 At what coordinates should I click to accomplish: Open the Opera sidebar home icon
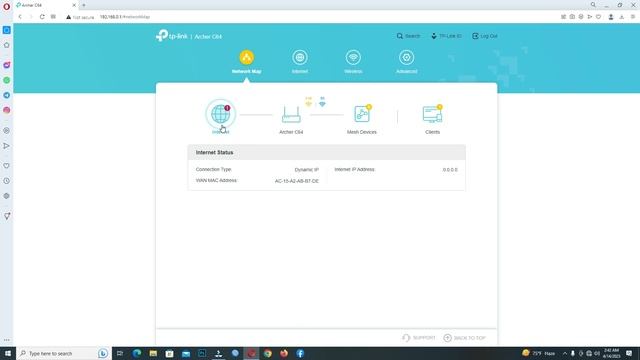(x=7, y=45)
